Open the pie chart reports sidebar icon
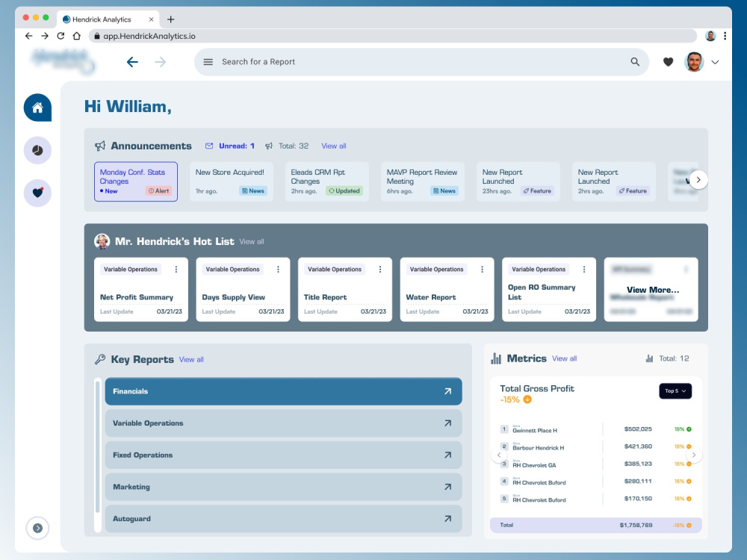The height and width of the screenshot is (560, 747). (37, 151)
